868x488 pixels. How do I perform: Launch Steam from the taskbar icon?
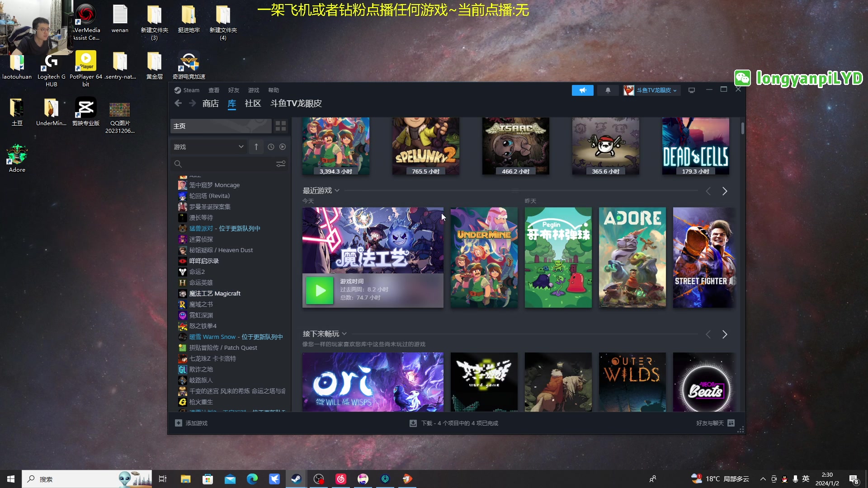(x=296, y=479)
